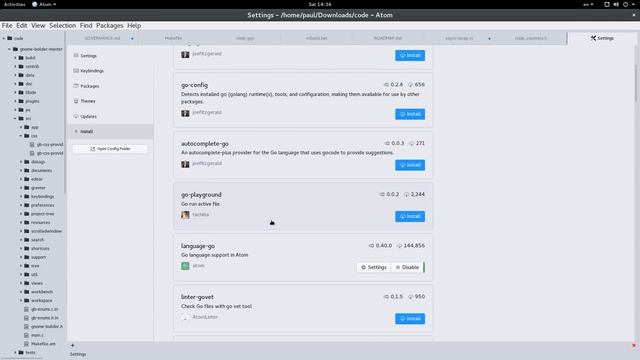
Task: Open the Atom application menu in top bar
Action: [x=44, y=4]
